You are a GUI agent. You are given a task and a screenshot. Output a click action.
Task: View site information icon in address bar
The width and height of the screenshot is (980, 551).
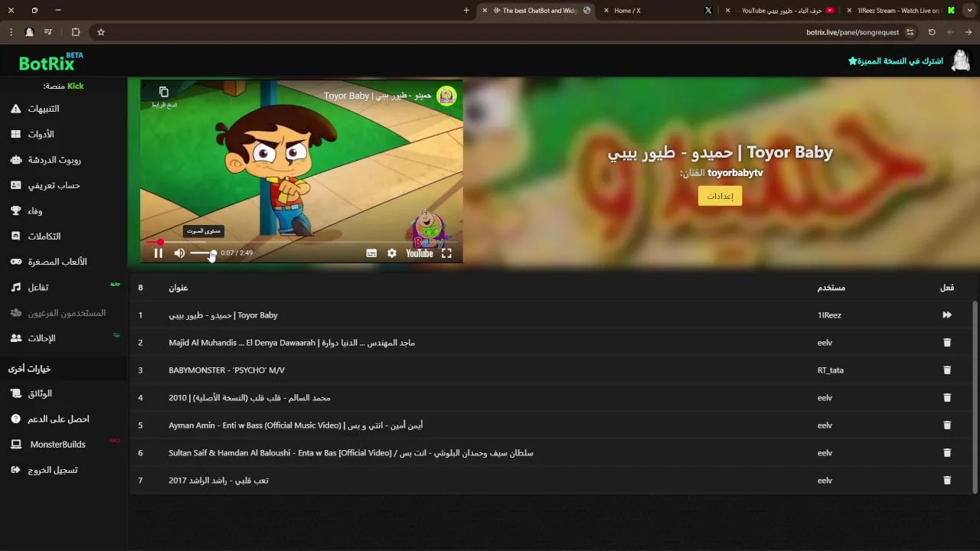(x=910, y=32)
